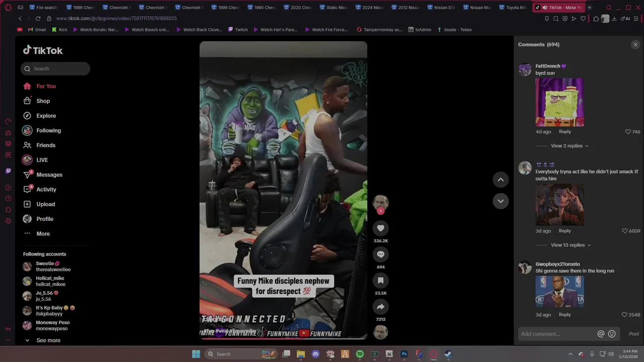
Task: Open Moneway Peso followed account
Action: tap(46, 325)
